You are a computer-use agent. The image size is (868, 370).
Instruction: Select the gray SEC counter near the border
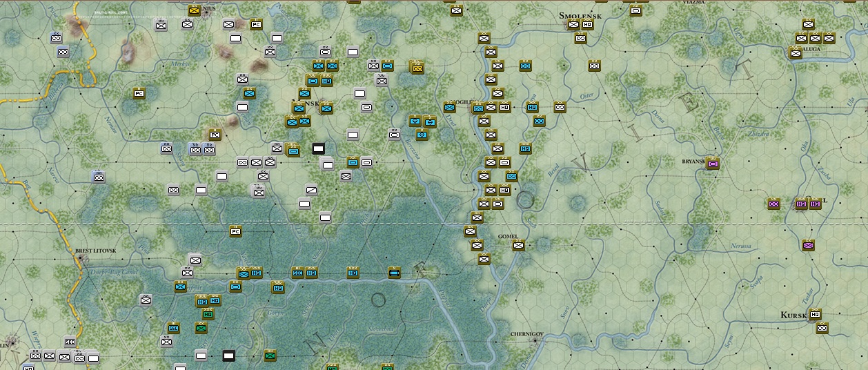click(x=70, y=342)
